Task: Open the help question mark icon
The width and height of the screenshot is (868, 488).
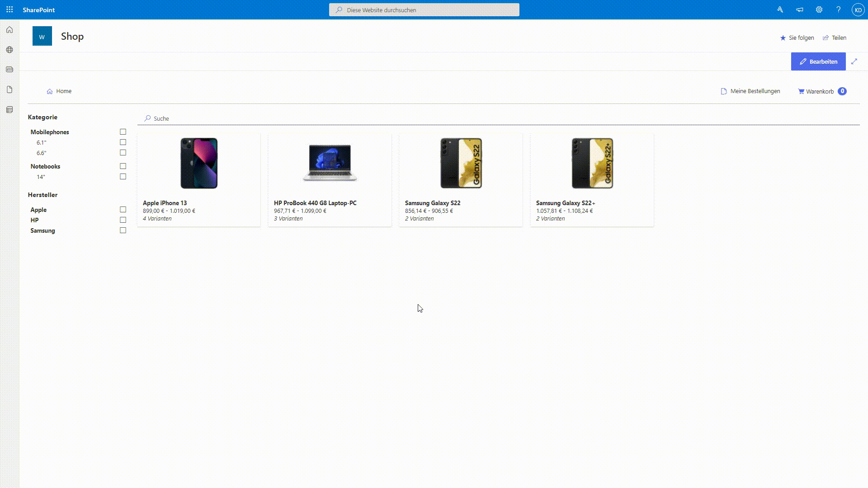Action: pos(839,9)
